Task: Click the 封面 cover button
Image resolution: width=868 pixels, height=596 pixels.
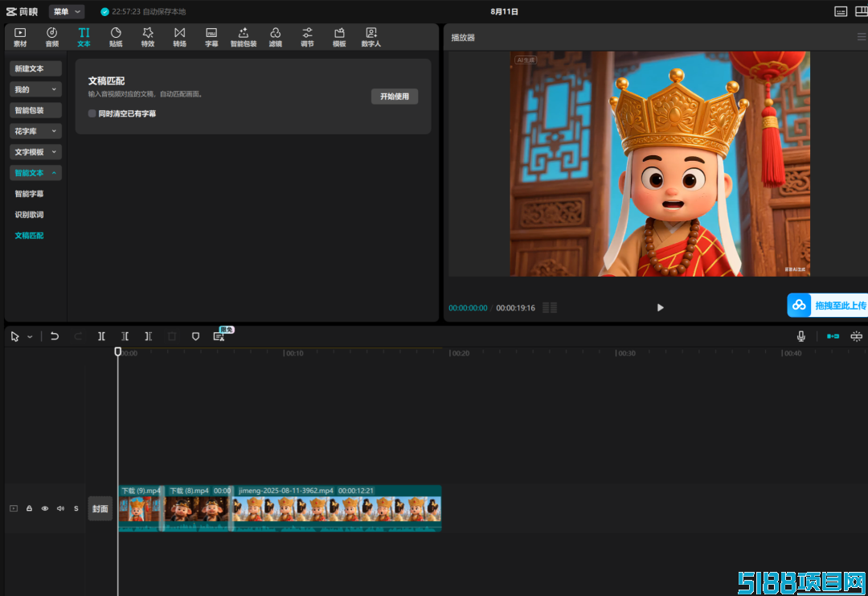Action: 100,509
